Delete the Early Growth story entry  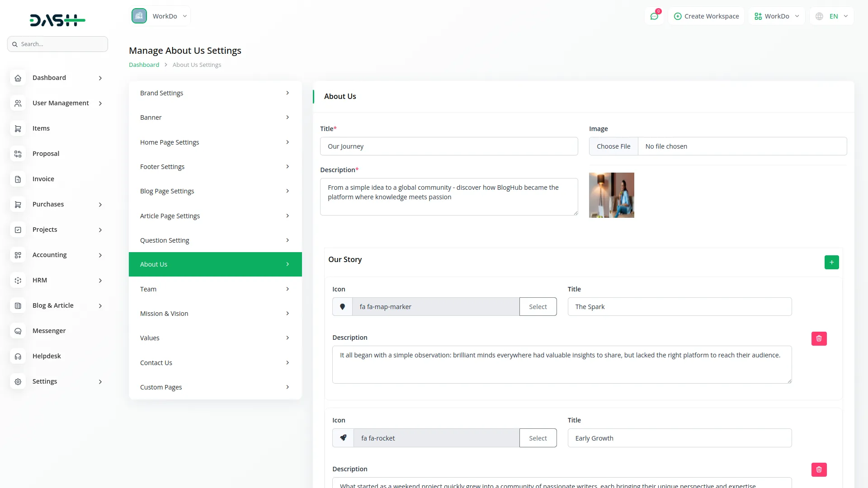tap(819, 469)
